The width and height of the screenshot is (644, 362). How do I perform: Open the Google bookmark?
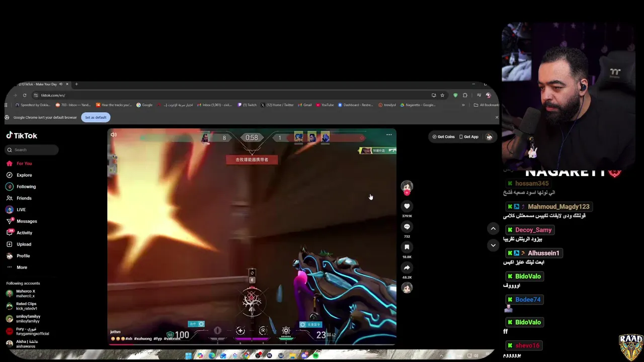pos(144,105)
